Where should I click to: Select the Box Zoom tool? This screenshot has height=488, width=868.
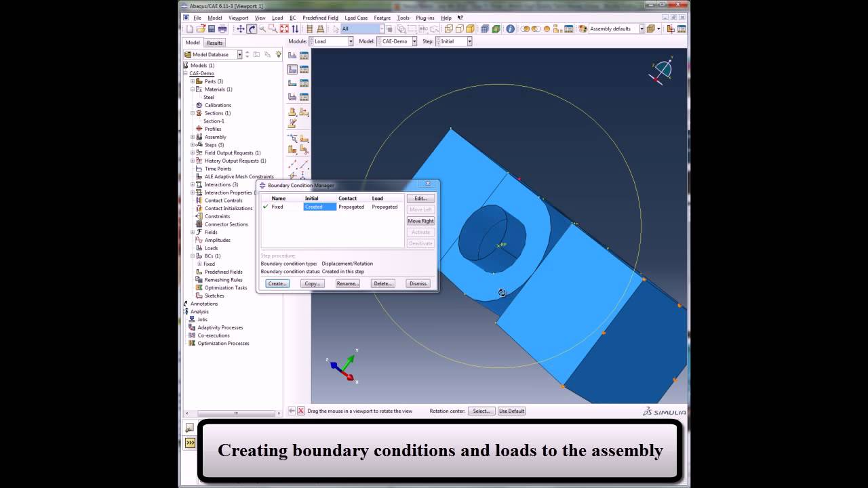click(273, 28)
